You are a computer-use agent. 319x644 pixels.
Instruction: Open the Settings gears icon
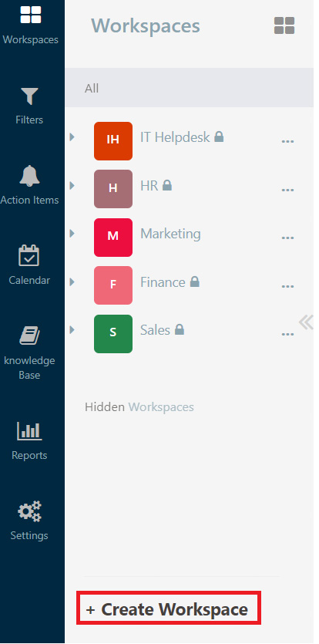29,511
